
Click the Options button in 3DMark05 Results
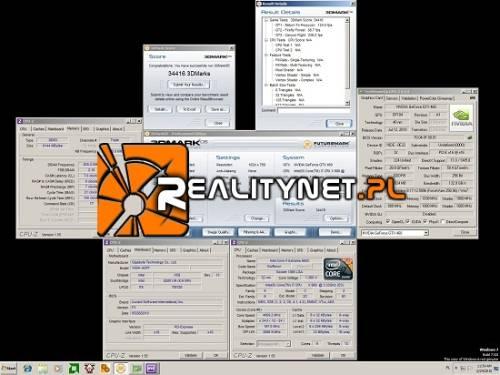tap(336, 218)
